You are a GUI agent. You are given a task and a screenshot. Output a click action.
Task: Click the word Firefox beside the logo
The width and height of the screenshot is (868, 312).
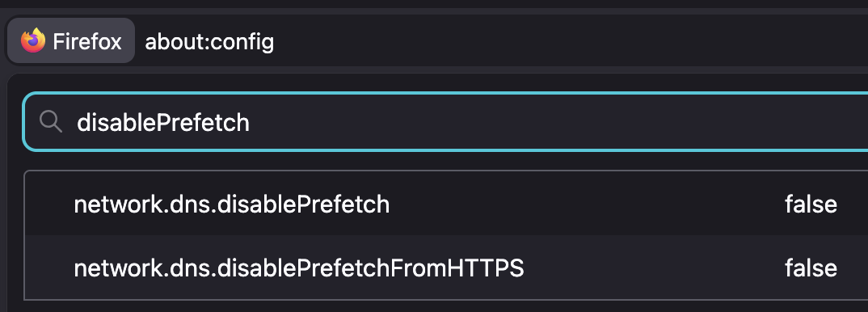[x=87, y=41]
